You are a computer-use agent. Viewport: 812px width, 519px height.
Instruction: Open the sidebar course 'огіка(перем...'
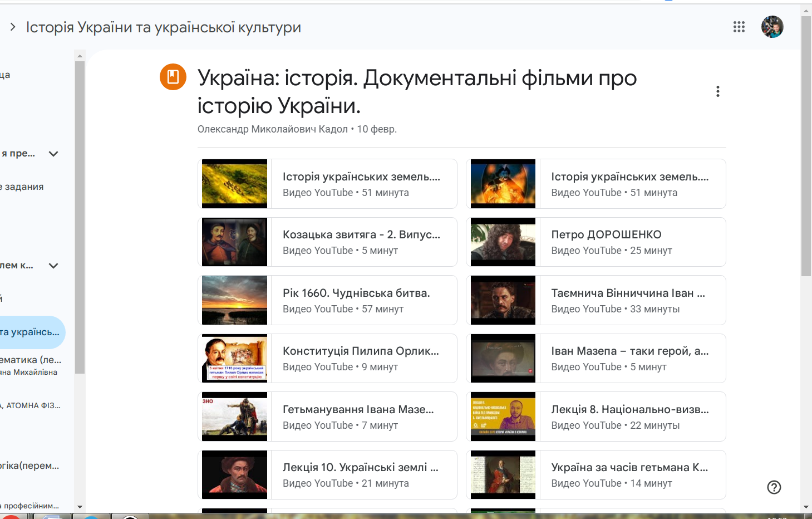pyautogui.click(x=29, y=466)
